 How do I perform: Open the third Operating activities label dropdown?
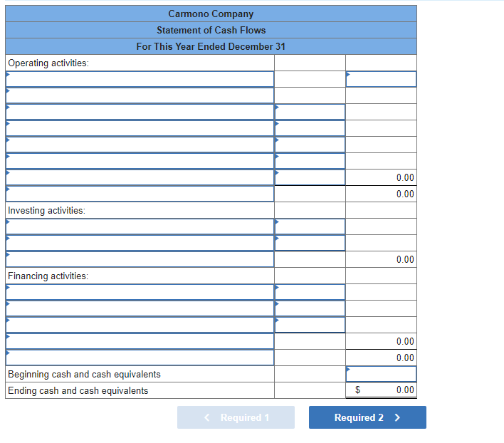(140, 112)
